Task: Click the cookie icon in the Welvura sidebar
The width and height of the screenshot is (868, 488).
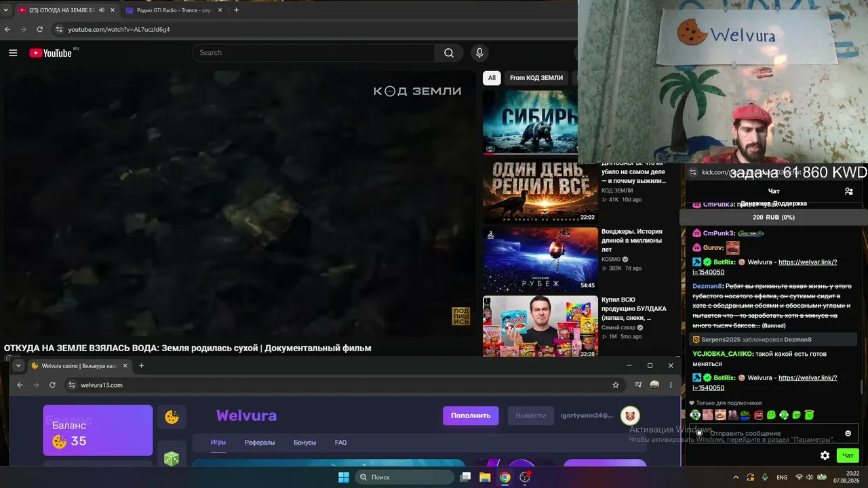Action: point(172,417)
